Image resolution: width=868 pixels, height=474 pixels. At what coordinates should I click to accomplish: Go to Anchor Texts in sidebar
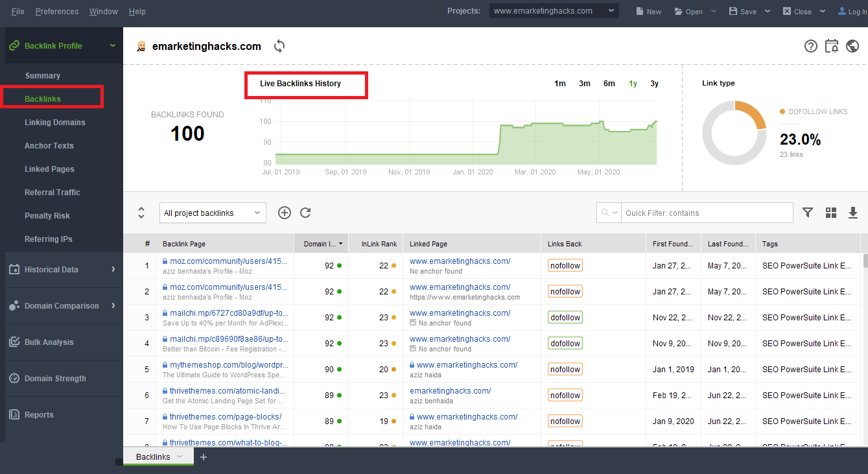pyautogui.click(x=49, y=146)
